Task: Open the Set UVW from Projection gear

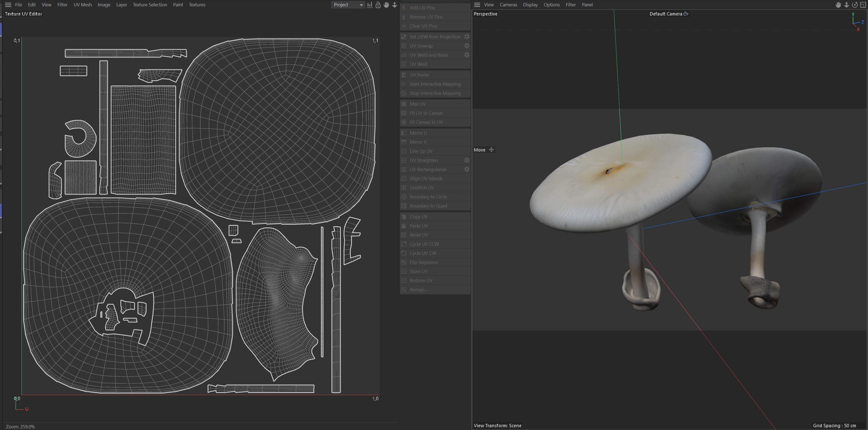Action: [467, 37]
